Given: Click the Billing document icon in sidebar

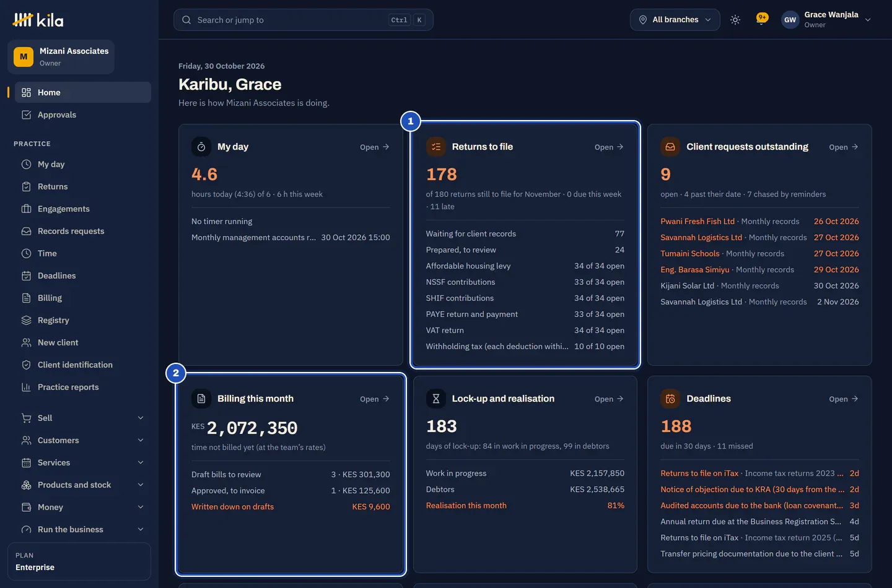Looking at the screenshot, I should click(x=26, y=298).
